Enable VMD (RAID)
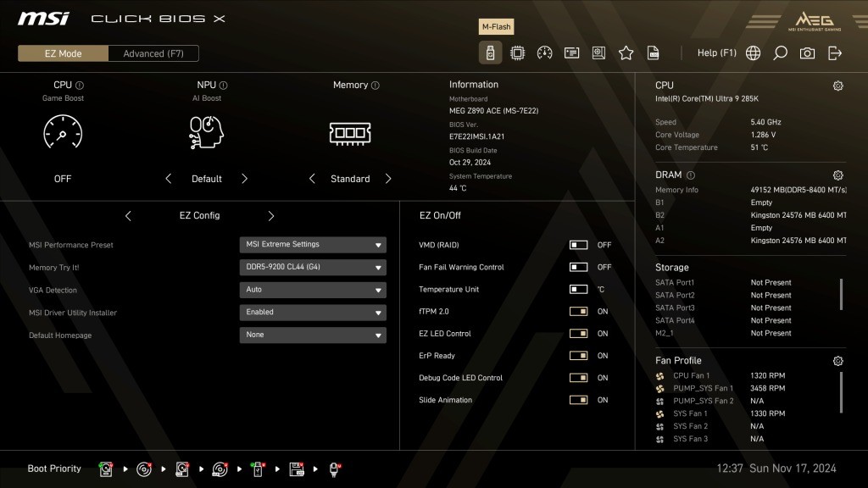Viewport: 868px width, 488px height. [x=579, y=245]
